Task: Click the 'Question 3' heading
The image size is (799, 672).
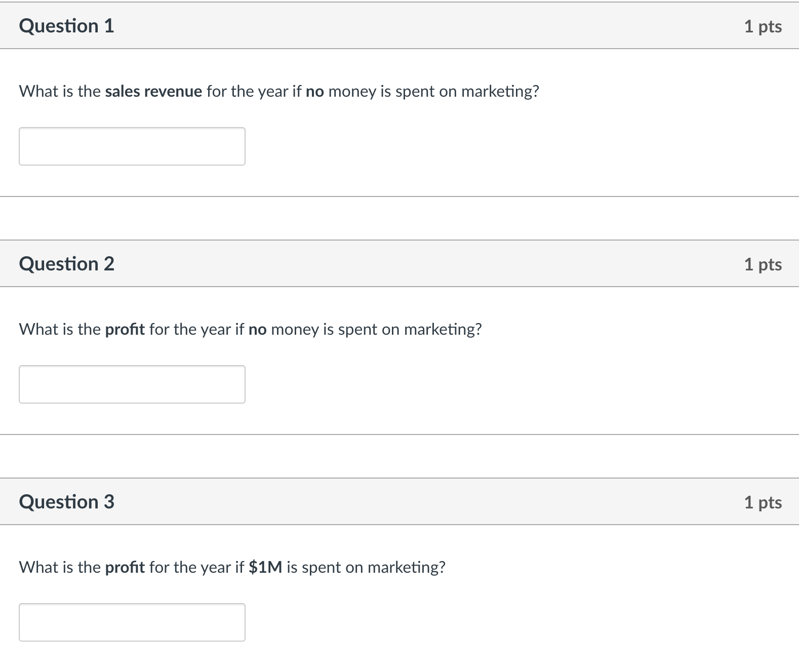Action: pos(67,502)
